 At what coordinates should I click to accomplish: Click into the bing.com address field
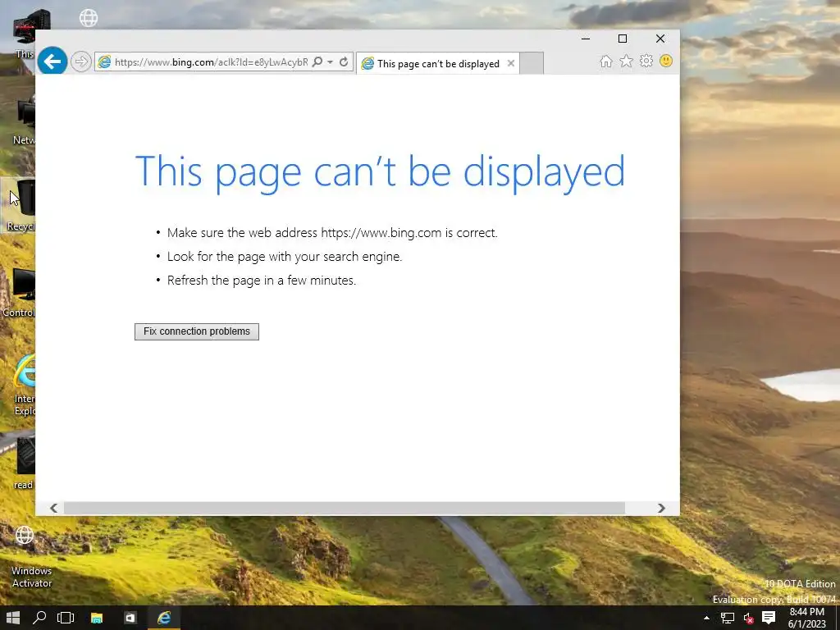click(211, 62)
